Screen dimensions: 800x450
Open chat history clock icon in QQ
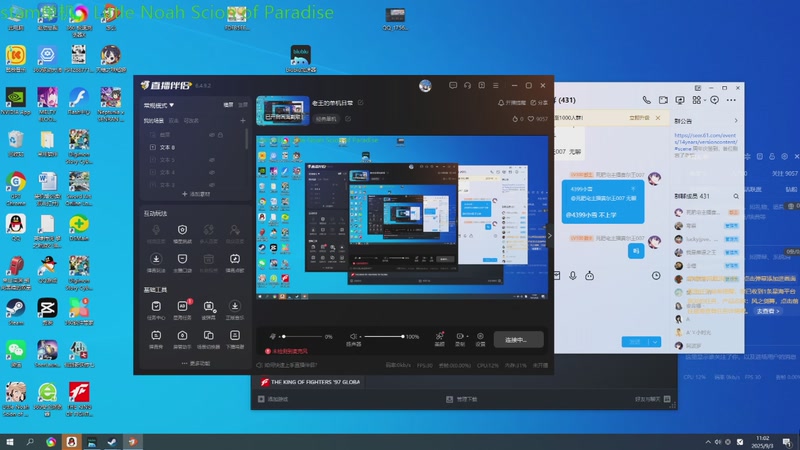[656, 276]
